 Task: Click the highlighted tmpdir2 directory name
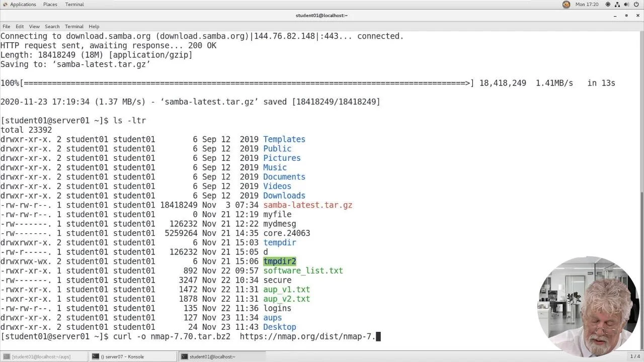pos(279,261)
